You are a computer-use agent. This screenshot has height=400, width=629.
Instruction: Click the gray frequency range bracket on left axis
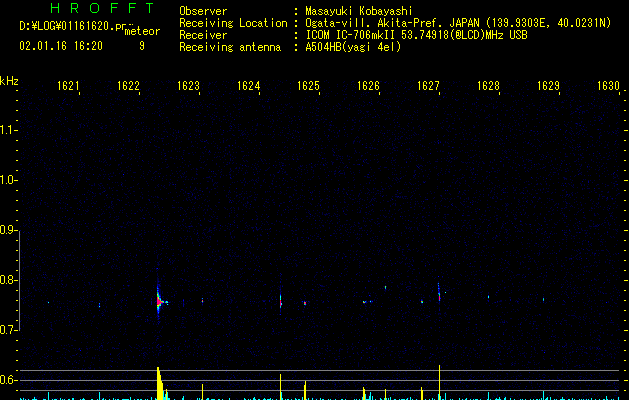19,281
